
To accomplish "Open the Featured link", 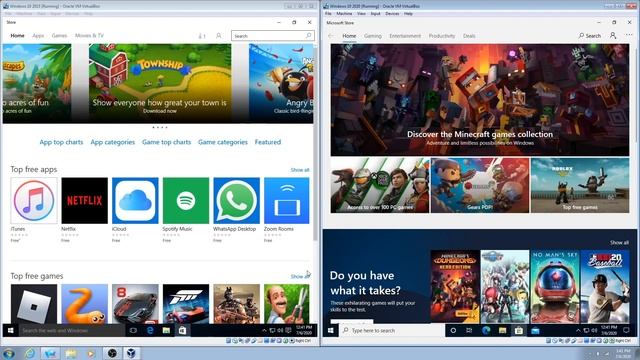I will pyautogui.click(x=268, y=142).
